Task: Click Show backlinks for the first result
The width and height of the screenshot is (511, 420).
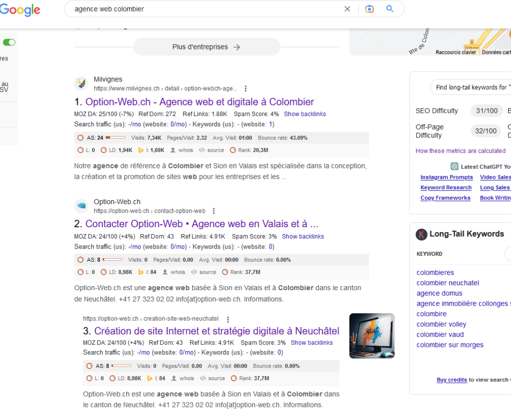Action: coord(305,114)
